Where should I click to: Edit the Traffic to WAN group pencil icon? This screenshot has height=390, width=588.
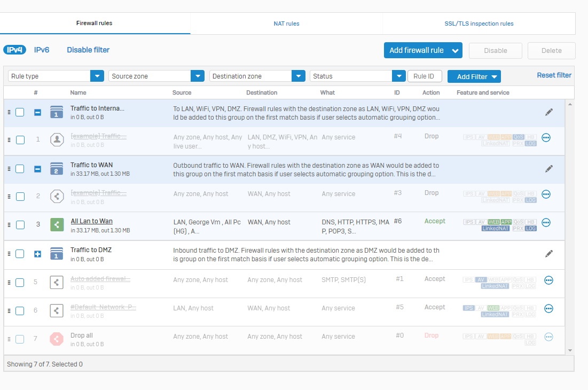pyautogui.click(x=548, y=169)
